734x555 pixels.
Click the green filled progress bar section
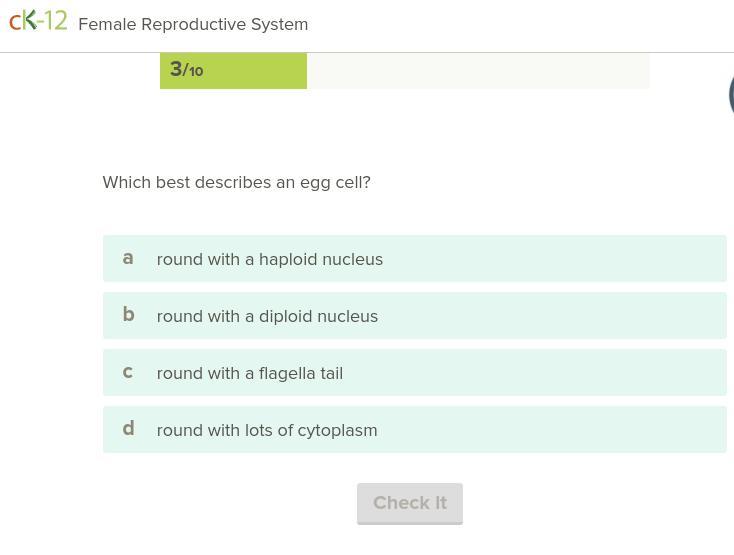[233, 71]
